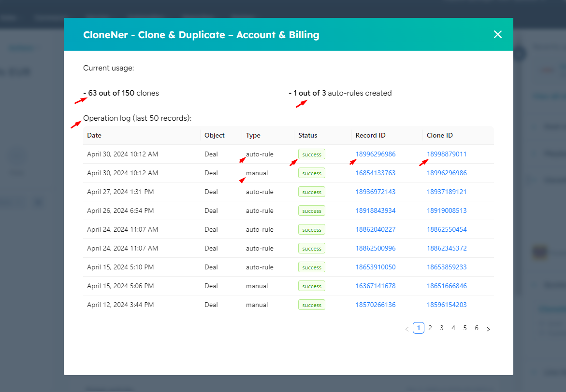Click the success badge on the April 12 row

(x=312, y=305)
